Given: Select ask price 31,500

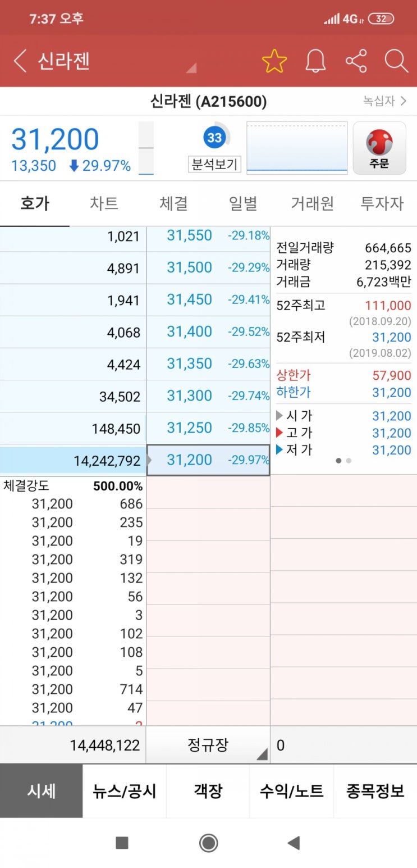Looking at the screenshot, I should click(x=208, y=268).
